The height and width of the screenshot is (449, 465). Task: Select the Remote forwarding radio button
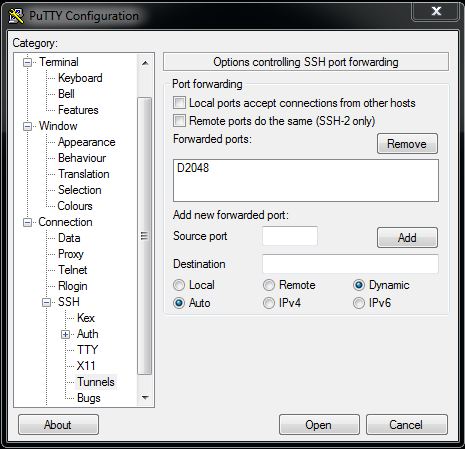tap(269, 285)
